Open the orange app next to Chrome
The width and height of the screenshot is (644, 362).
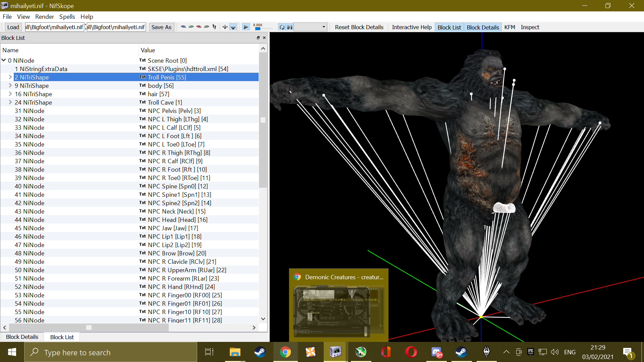tap(311, 352)
